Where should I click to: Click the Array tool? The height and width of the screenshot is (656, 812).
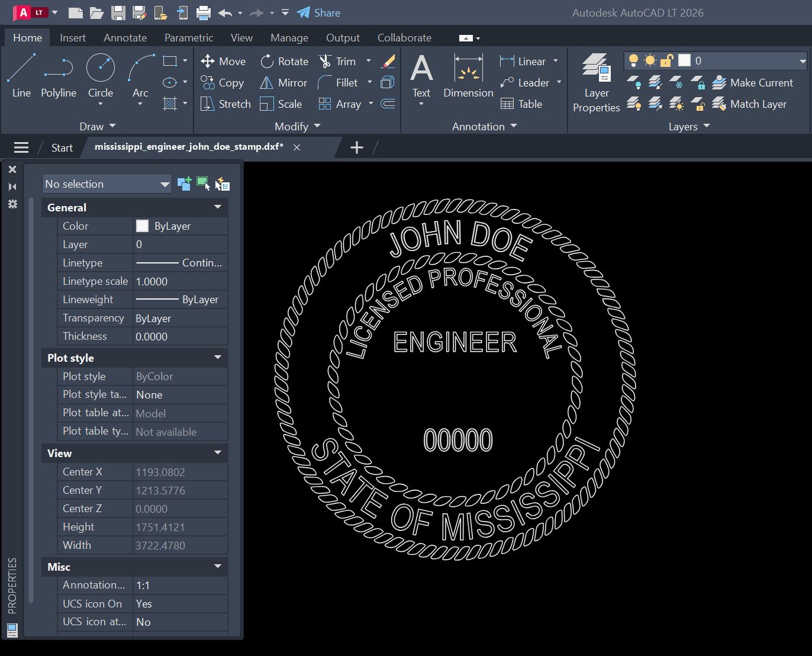point(340,104)
